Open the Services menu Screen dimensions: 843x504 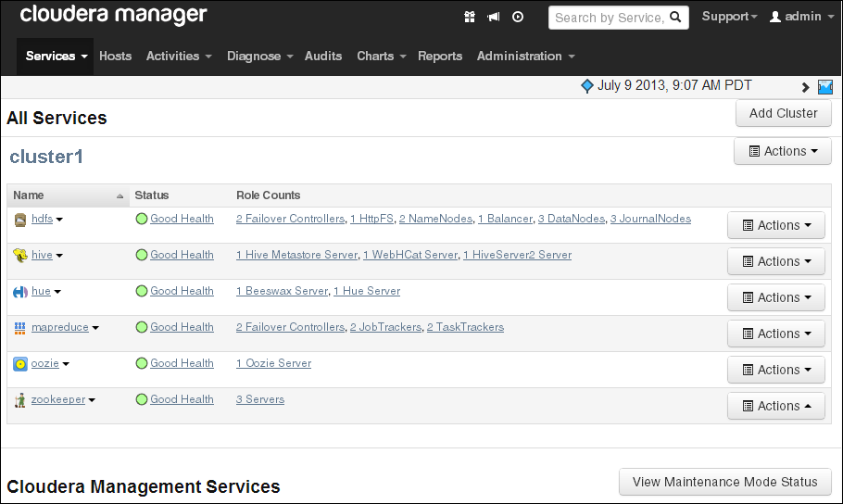tap(56, 56)
